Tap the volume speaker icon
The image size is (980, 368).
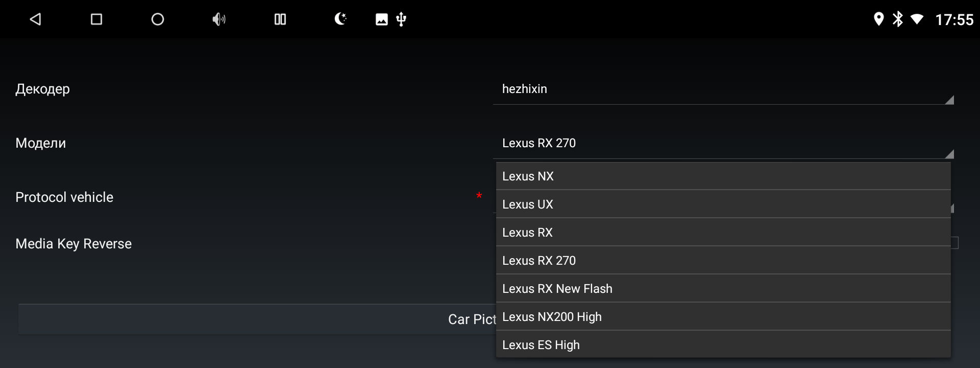click(219, 19)
